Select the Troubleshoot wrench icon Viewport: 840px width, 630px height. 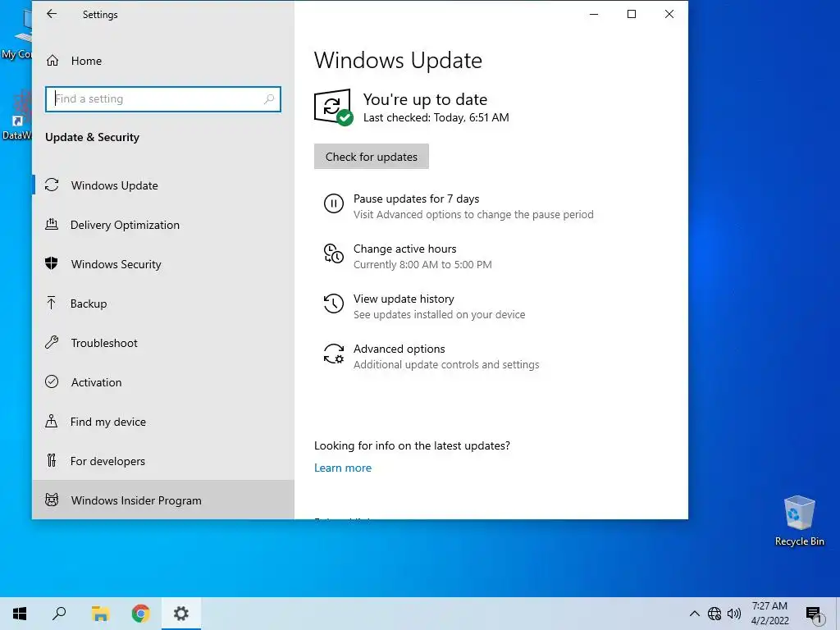[52, 342]
